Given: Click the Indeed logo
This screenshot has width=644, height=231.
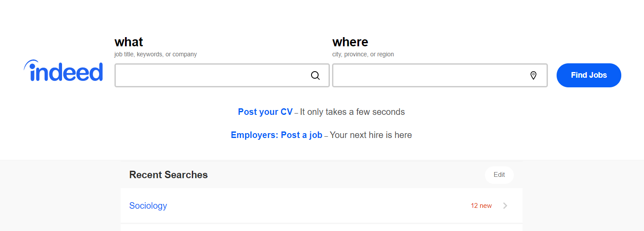Looking at the screenshot, I should click(64, 71).
